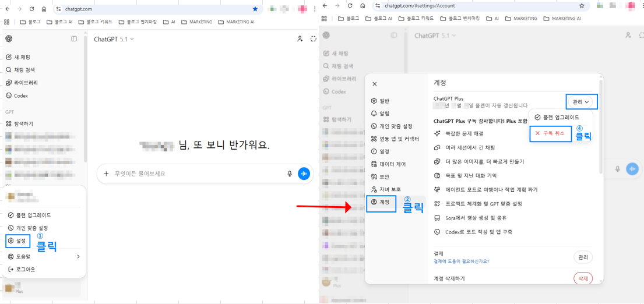Screen dimensions: 644x304
Task: Switch to the 알림 settings tab
Action: pyautogui.click(x=381, y=113)
